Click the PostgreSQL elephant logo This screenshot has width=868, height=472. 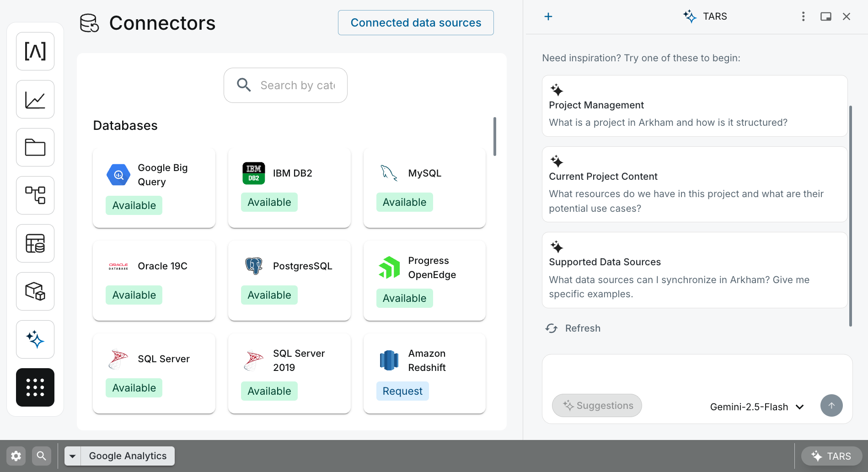pyautogui.click(x=254, y=266)
